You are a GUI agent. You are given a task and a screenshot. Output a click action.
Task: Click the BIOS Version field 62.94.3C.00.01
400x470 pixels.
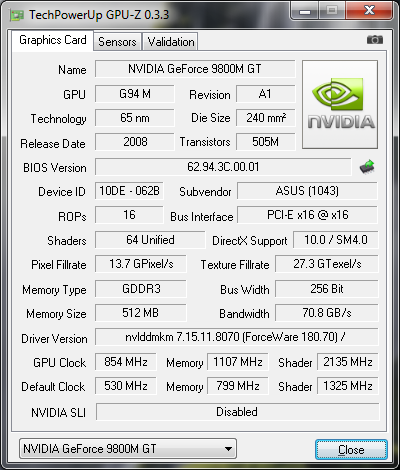pyautogui.click(x=223, y=167)
